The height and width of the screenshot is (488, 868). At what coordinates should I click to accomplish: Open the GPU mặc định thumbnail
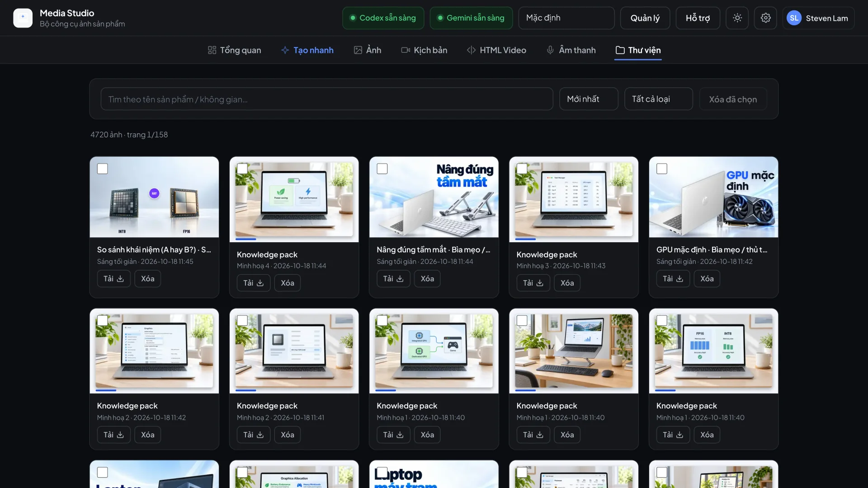pos(713,197)
